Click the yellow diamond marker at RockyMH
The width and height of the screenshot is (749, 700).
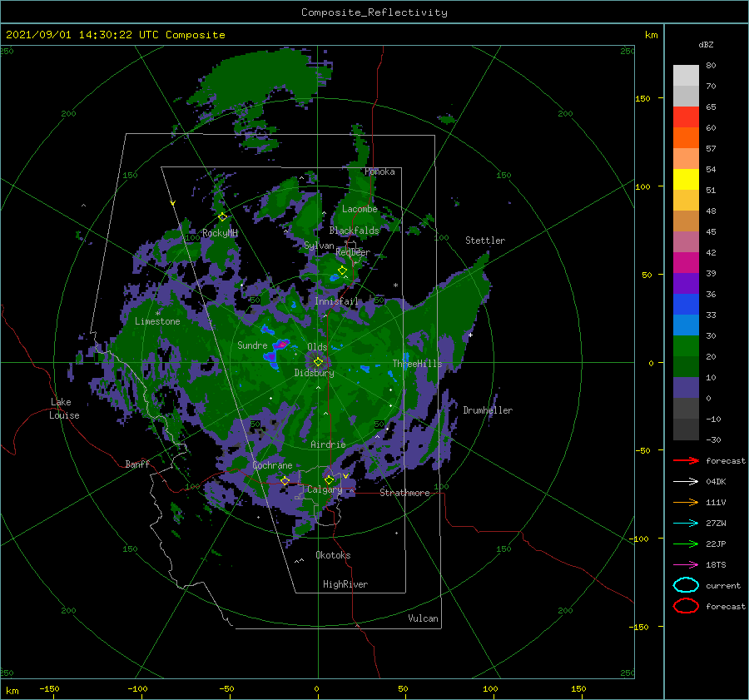(x=222, y=217)
